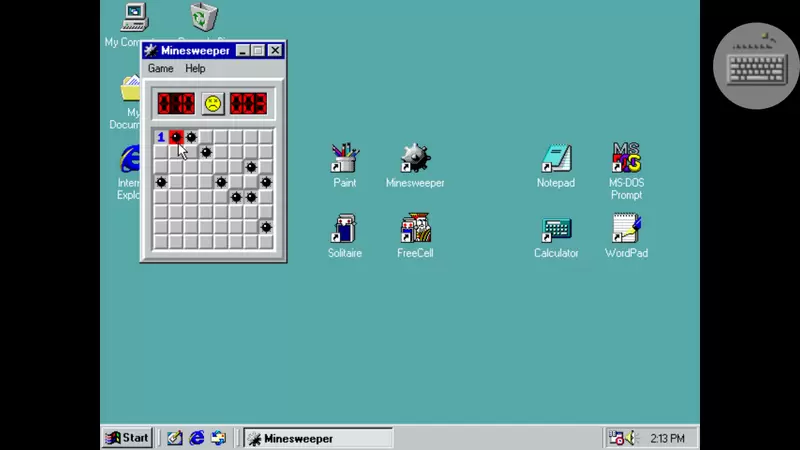Click the Minesweeper taskbar button
Viewport: 800px width, 450px height.
pyautogui.click(x=318, y=438)
